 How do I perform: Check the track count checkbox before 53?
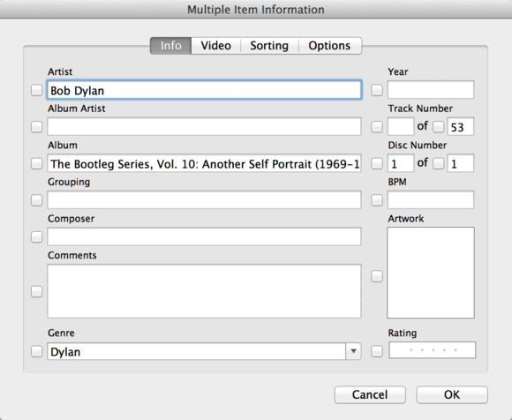point(438,127)
